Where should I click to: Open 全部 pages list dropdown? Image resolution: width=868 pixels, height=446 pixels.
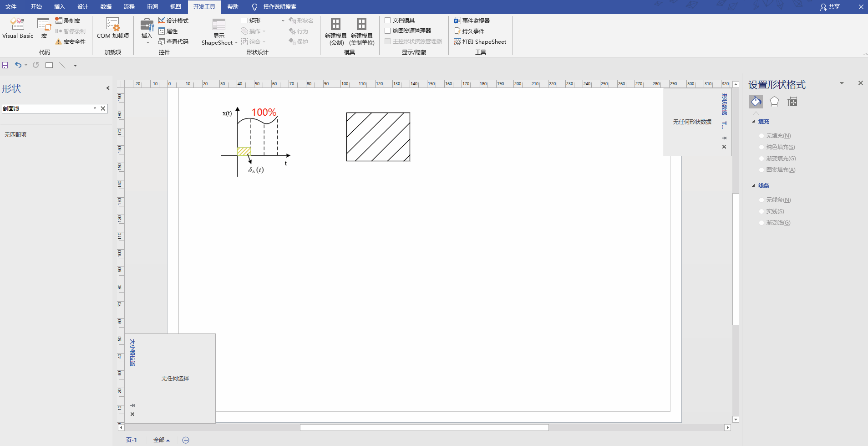pyautogui.click(x=162, y=440)
